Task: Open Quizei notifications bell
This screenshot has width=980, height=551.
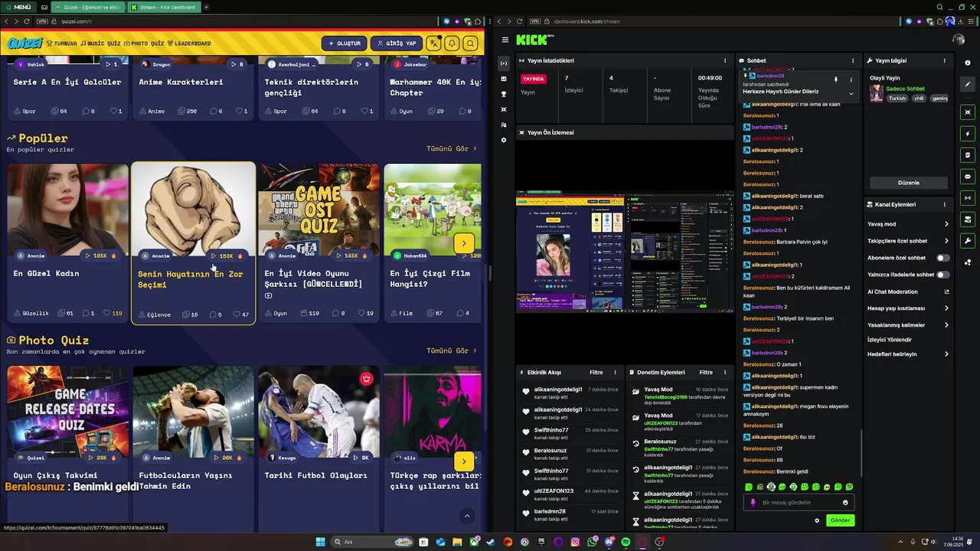Action: click(452, 44)
